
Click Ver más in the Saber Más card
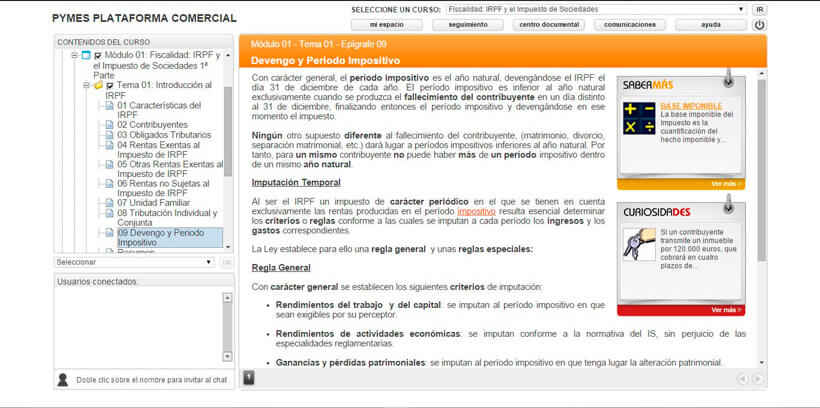tap(726, 184)
